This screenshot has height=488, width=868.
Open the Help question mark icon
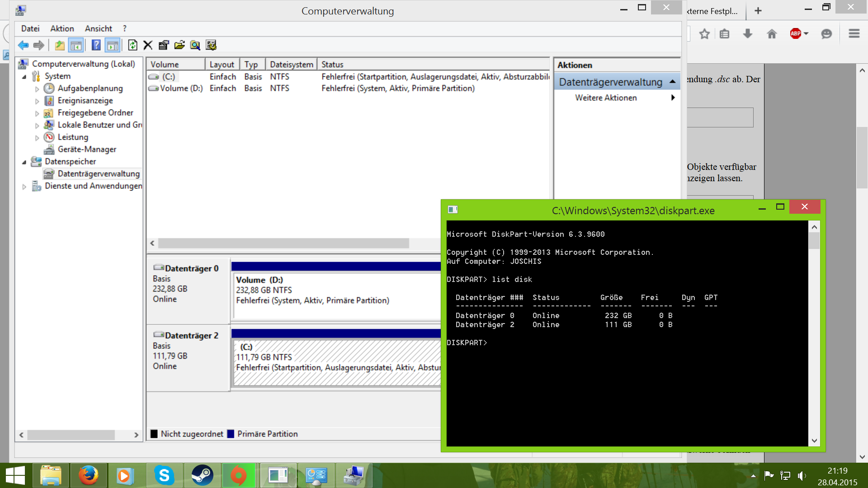[x=96, y=45]
